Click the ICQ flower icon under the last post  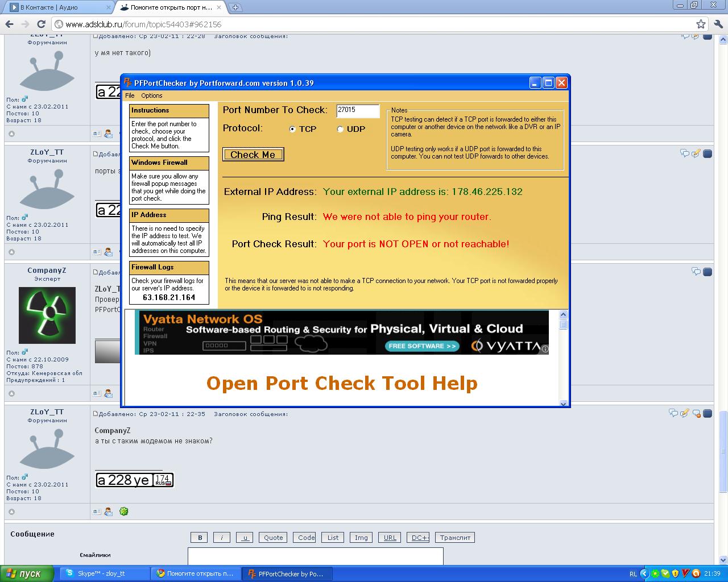coord(123,512)
